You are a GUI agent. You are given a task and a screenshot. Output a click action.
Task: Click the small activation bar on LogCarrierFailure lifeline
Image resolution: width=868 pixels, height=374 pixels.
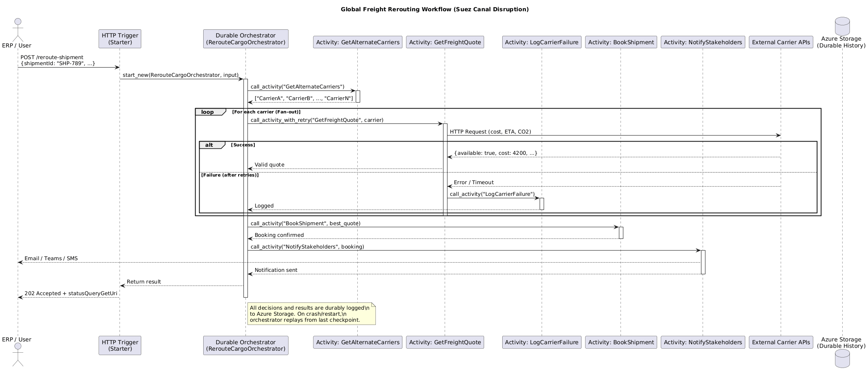pos(541,204)
